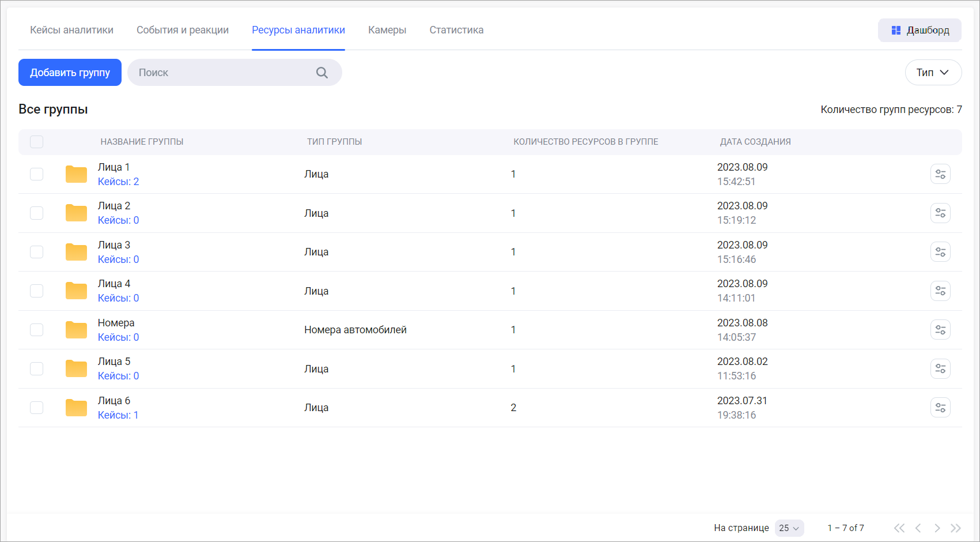Open settings icon for Лица 1 row
980x542 pixels.
(x=940, y=174)
